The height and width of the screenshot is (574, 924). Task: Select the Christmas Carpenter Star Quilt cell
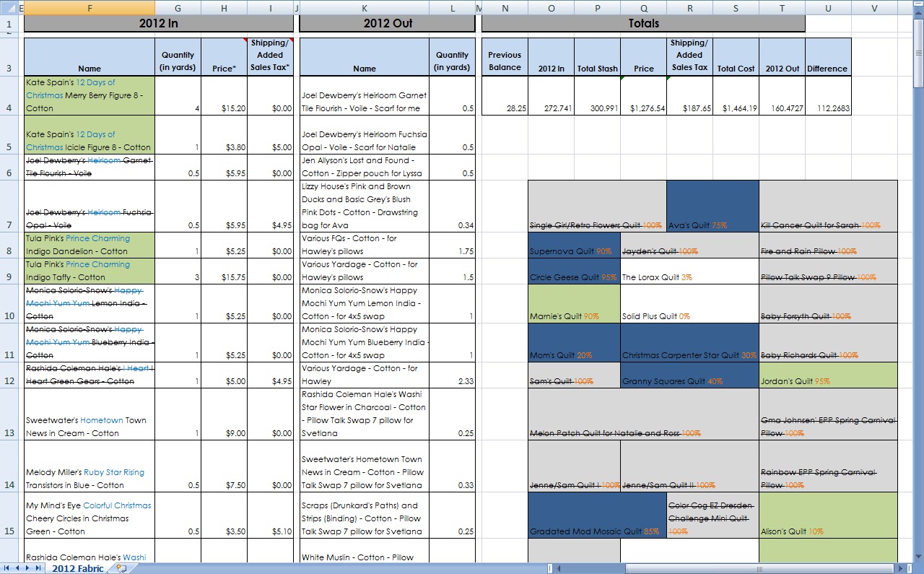pyautogui.click(x=689, y=342)
